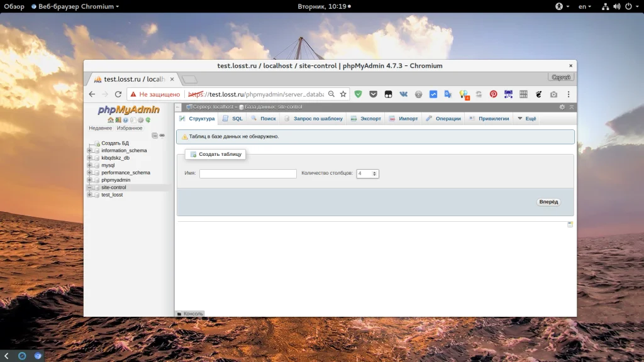Open the Ещё dropdown menu

click(x=526, y=118)
